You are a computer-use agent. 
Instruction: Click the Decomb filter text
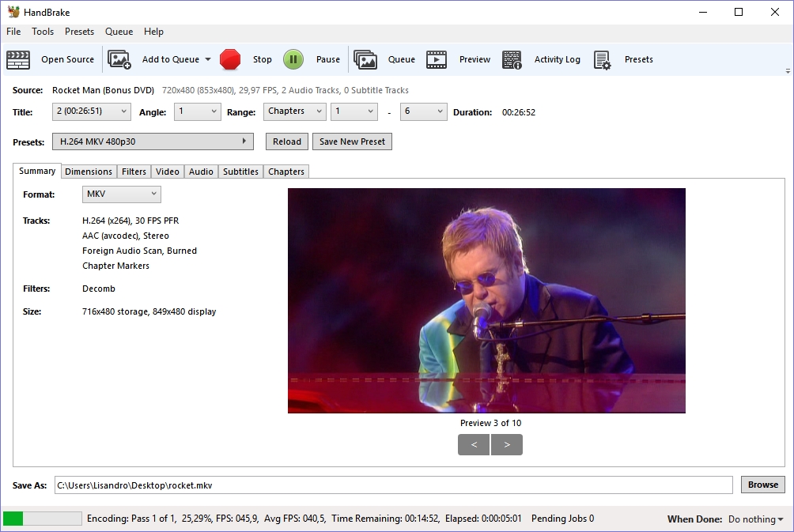click(99, 289)
